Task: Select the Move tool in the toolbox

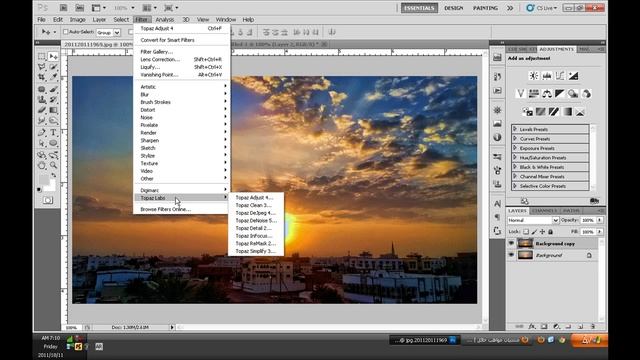Action: pos(53,56)
